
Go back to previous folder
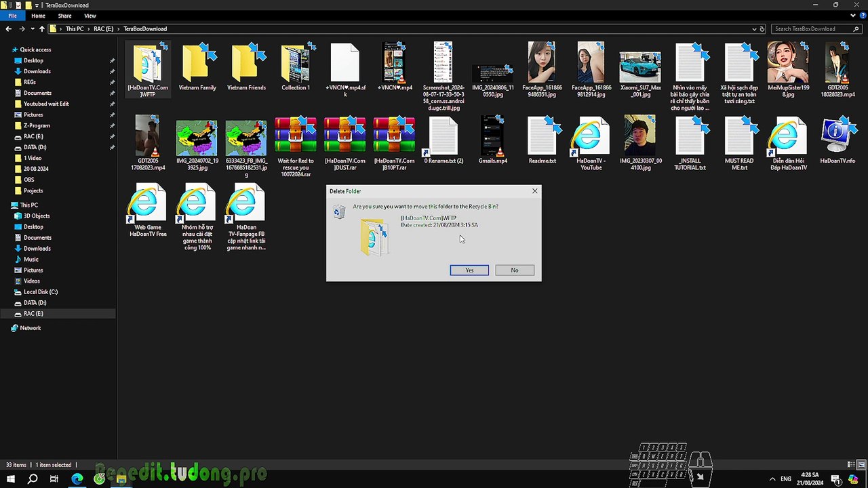(8, 29)
